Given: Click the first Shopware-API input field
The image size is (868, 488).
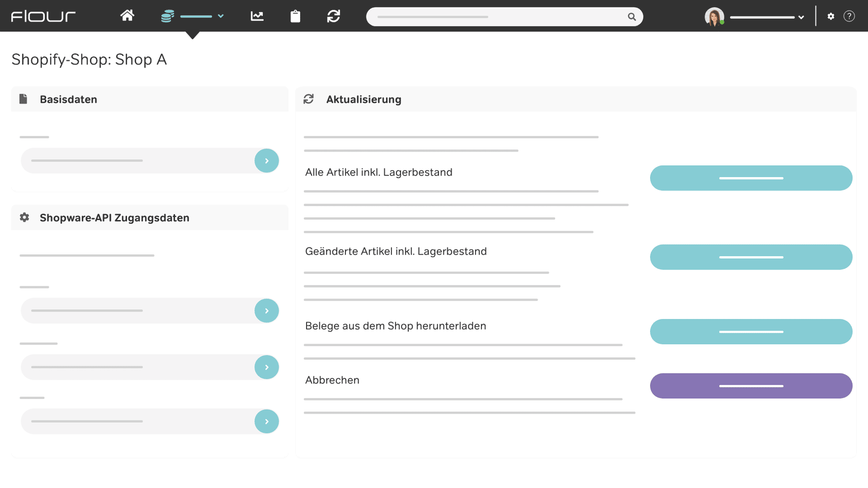Looking at the screenshot, I should (x=150, y=311).
